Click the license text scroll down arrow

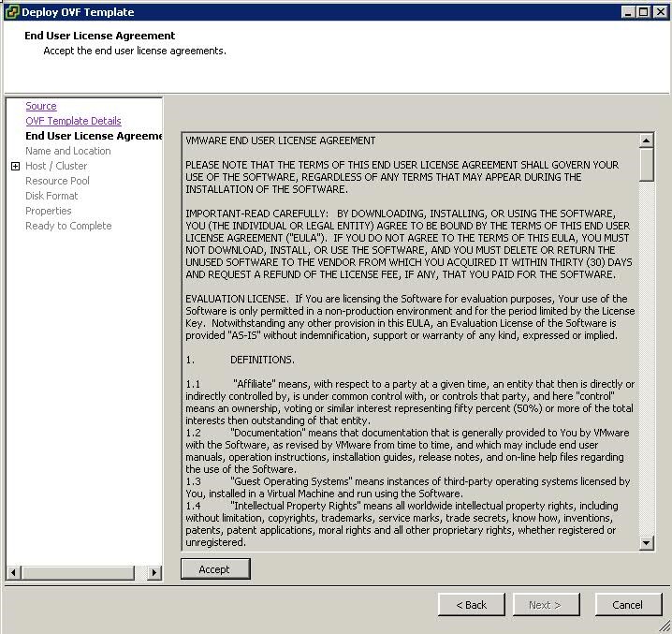647,543
